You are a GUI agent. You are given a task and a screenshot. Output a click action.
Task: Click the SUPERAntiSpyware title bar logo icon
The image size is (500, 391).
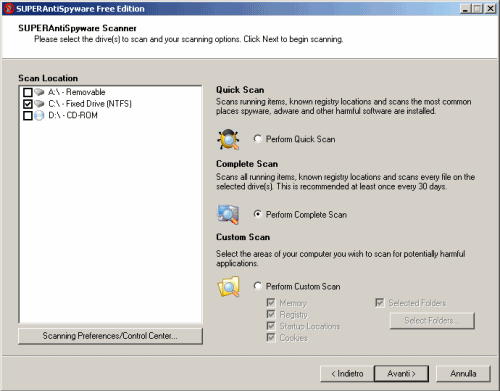click(9, 8)
